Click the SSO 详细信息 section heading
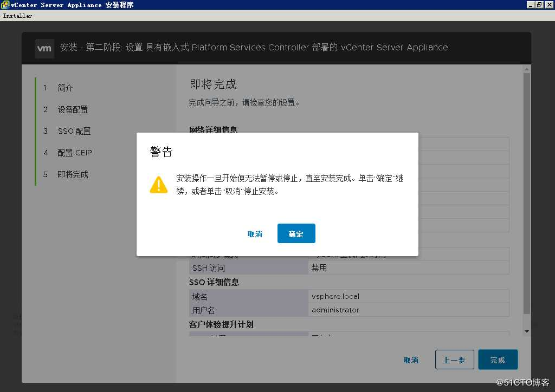The height and width of the screenshot is (392, 555). pos(214,282)
